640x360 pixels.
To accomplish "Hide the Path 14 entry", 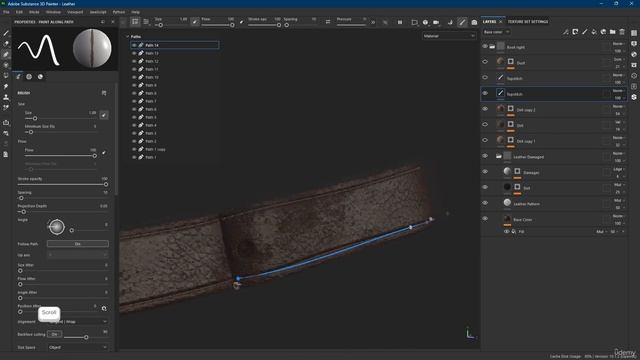I will point(134,45).
